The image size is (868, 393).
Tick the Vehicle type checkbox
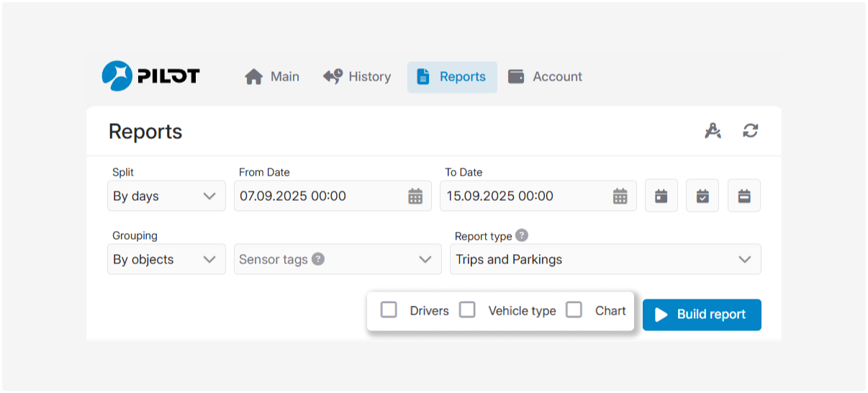[468, 310]
